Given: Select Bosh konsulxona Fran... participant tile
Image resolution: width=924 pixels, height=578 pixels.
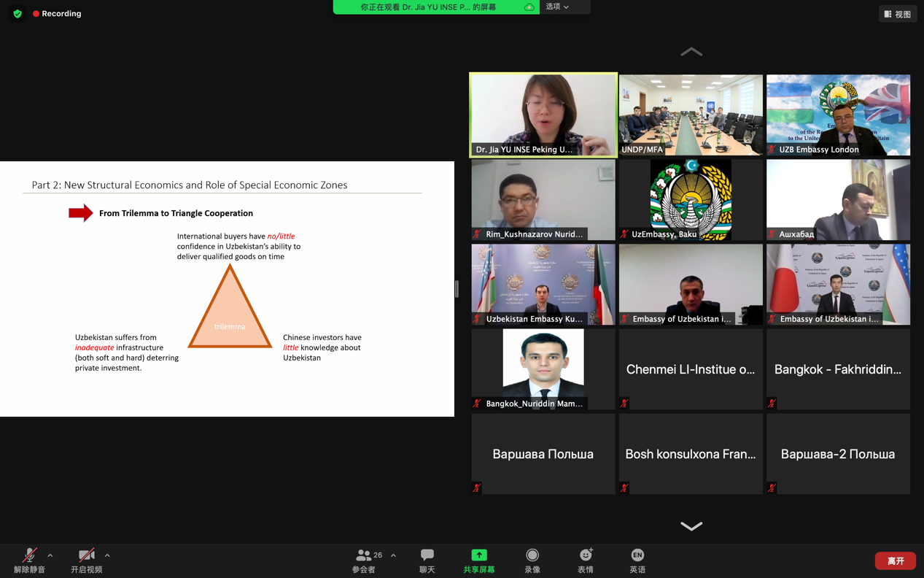Looking at the screenshot, I should point(691,454).
